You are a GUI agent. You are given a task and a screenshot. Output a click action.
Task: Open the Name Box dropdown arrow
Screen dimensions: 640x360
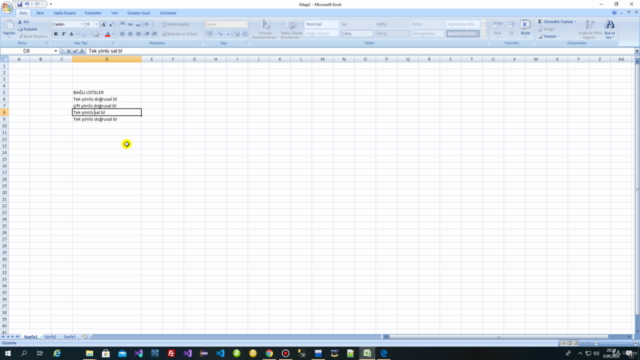(56, 51)
